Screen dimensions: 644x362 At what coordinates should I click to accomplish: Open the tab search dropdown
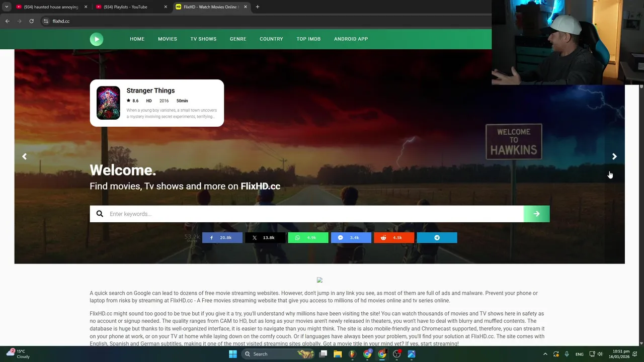(7, 7)
